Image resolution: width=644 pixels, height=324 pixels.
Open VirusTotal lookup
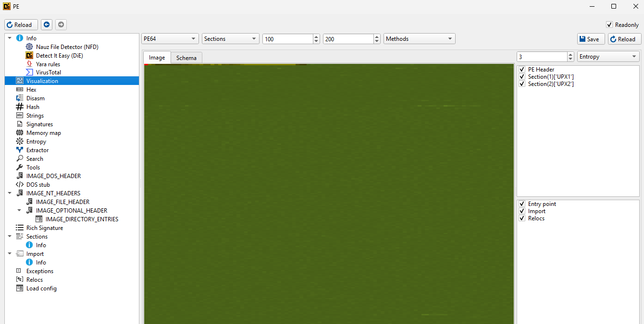(x=48, y=72)
